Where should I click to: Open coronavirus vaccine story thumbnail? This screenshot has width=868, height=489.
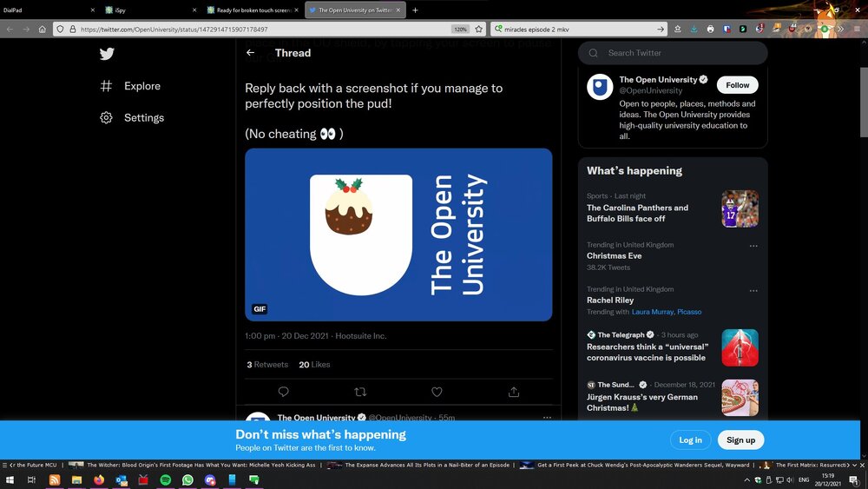[x=740, y=347]
